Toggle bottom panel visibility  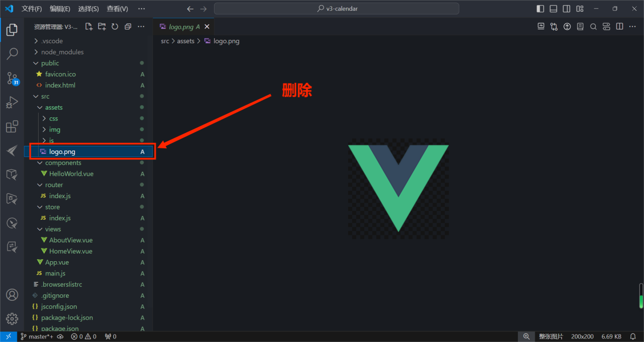[554, 9]
